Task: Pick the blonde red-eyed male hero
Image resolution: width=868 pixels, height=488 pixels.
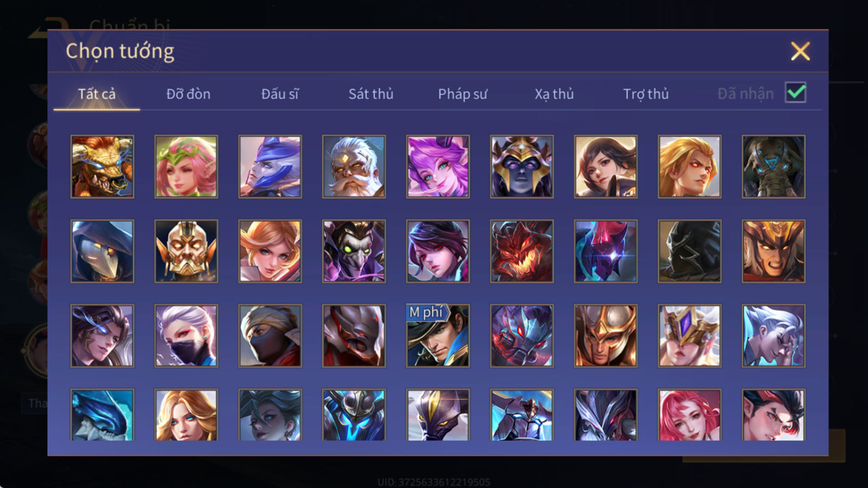Action: click(x=690, y=166)
